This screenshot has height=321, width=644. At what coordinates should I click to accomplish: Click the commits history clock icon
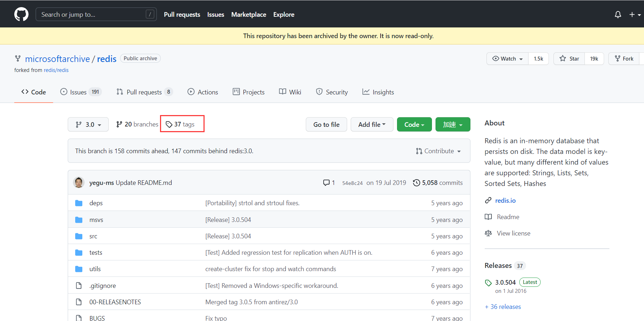pyautogui.click(x=416, y=183)
